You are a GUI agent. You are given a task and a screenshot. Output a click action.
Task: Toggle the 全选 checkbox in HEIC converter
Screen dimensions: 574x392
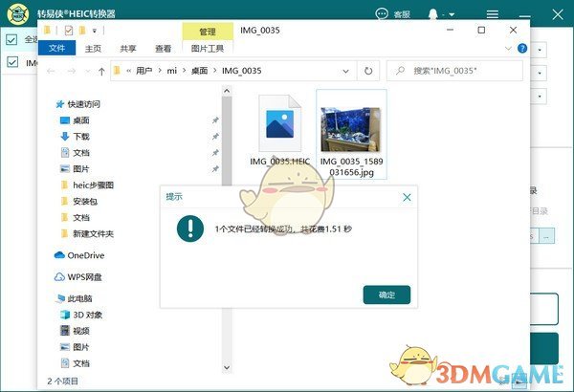click(x=11, y=39)
